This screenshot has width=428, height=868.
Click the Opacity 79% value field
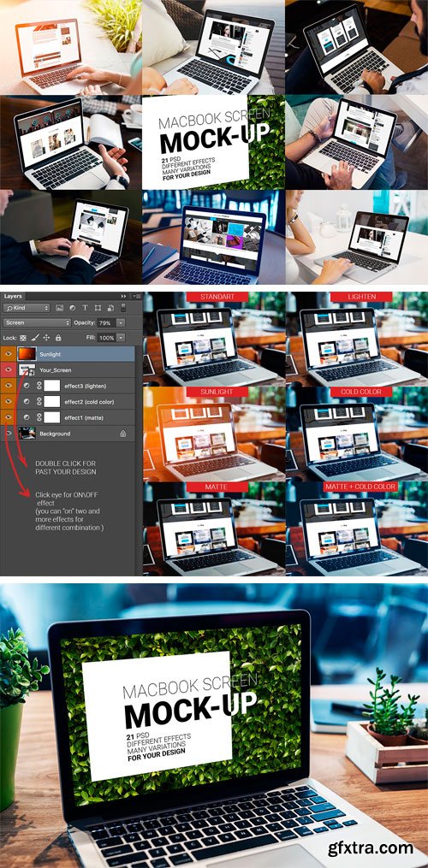coord(106,322)
